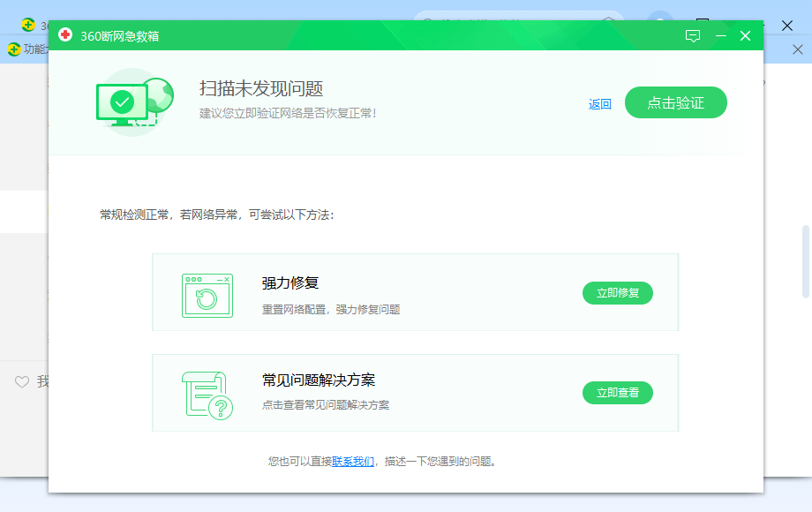Start repair with 立即修复 button
This screenshot has height=512, width=812.
click(x=617, y=293)
